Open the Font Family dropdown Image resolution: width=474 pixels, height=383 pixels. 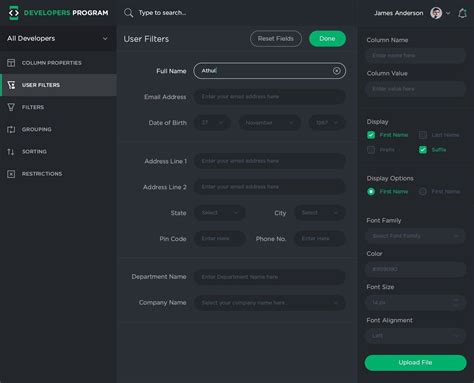pyautogui.click(x=416, y=236)
